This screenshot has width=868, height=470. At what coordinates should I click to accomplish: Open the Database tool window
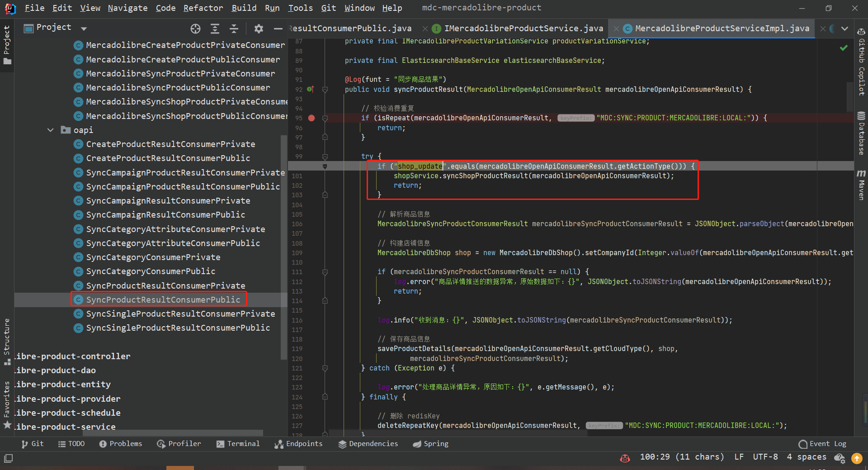(x=861, y=133)
